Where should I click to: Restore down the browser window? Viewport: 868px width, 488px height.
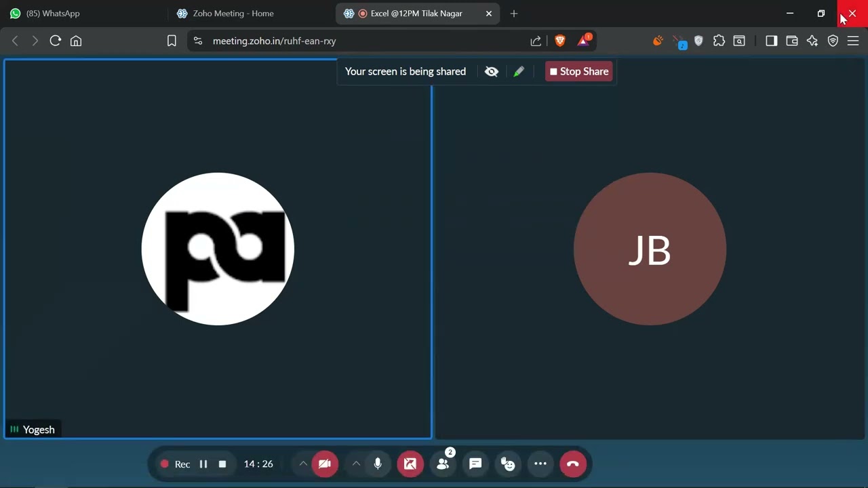[821, 14]
